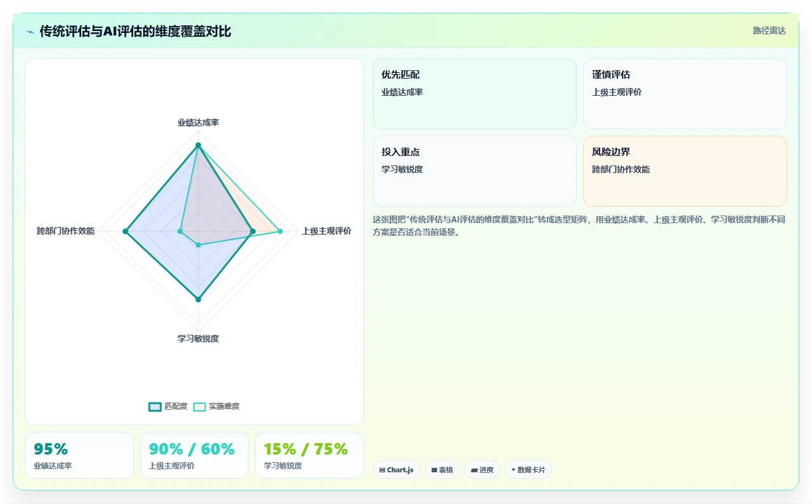Toggle the 匹配度 legend item
The height and width of the screenshot is (504, 812).
[x=168, y=406]
